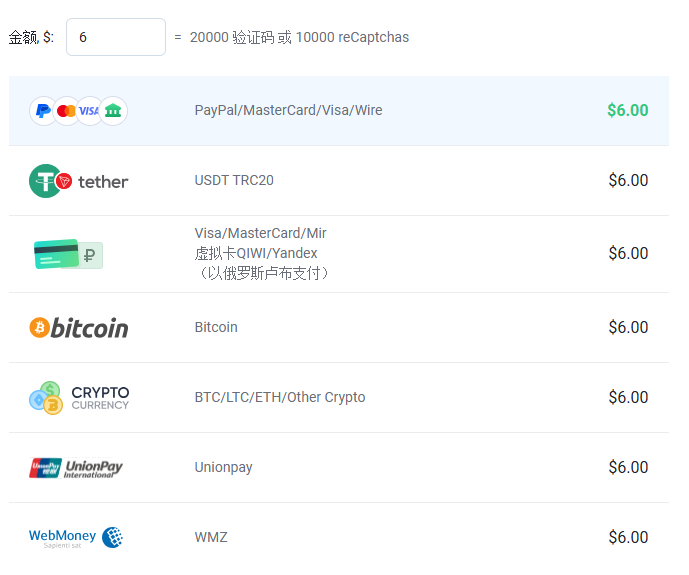Viewport: 689px width, 575px height.
Task: Click the ruble card icon
Action: coord(68,254)
